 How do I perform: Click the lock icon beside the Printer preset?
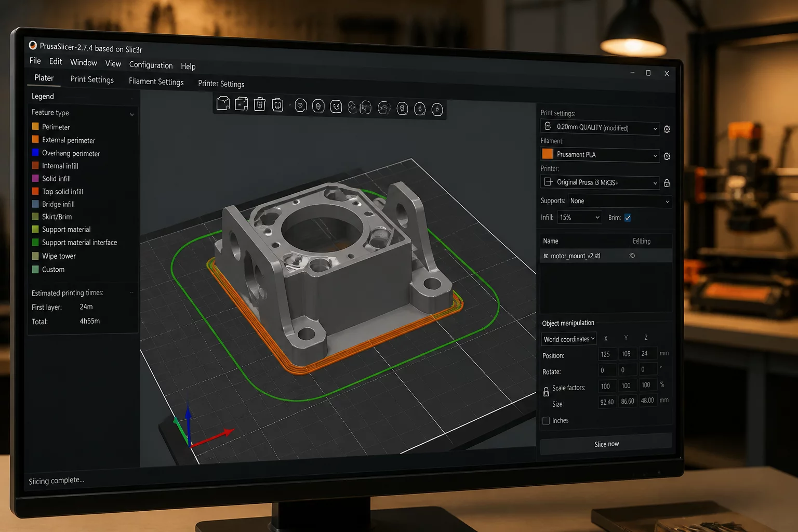(x=667, y=183)
